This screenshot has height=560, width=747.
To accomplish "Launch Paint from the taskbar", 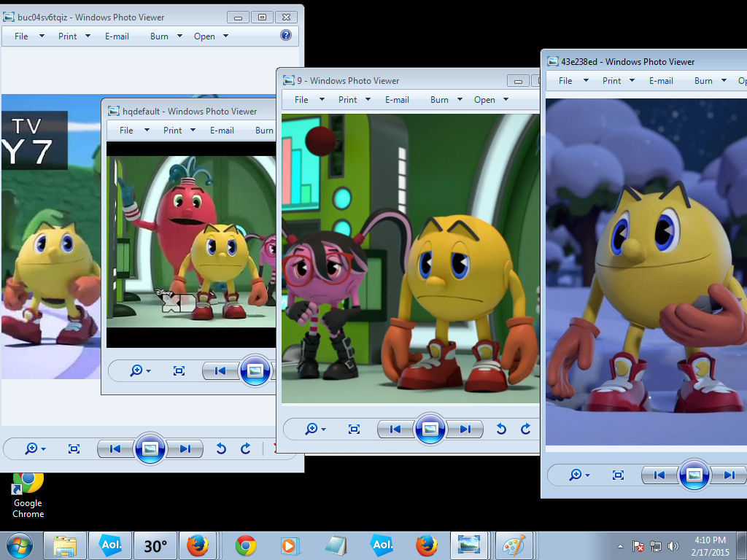I will (x=514, y=545).
